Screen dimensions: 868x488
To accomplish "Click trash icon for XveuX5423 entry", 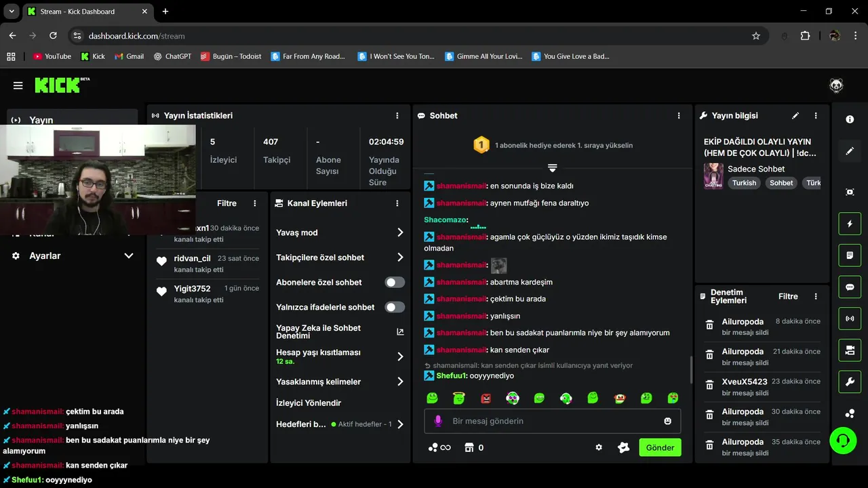I will (x=709, y=385).
